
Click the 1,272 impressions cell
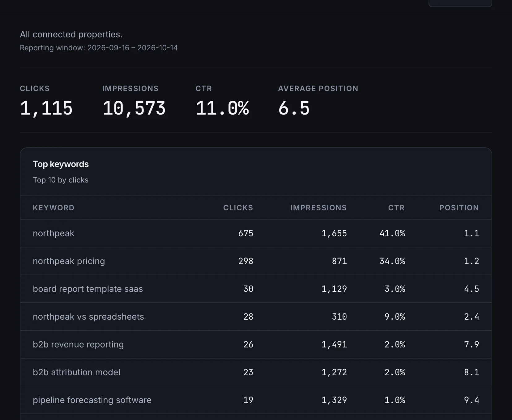pos(334,372)
